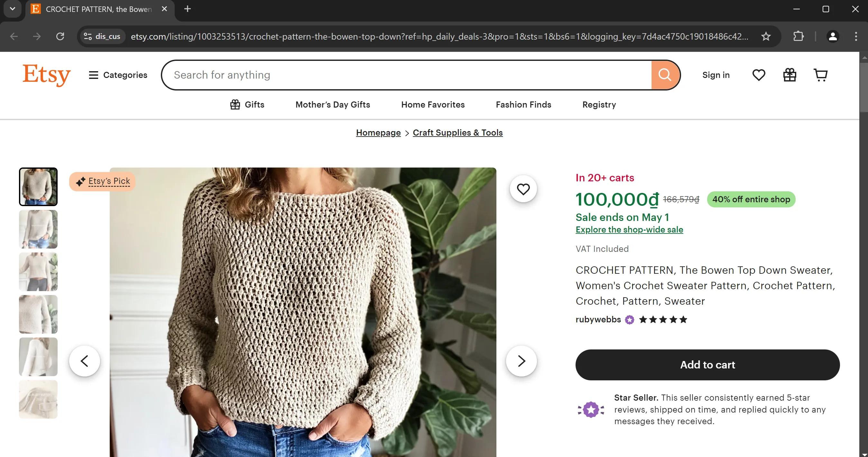
Task: Reload the page
Action: tap(60, 36)
